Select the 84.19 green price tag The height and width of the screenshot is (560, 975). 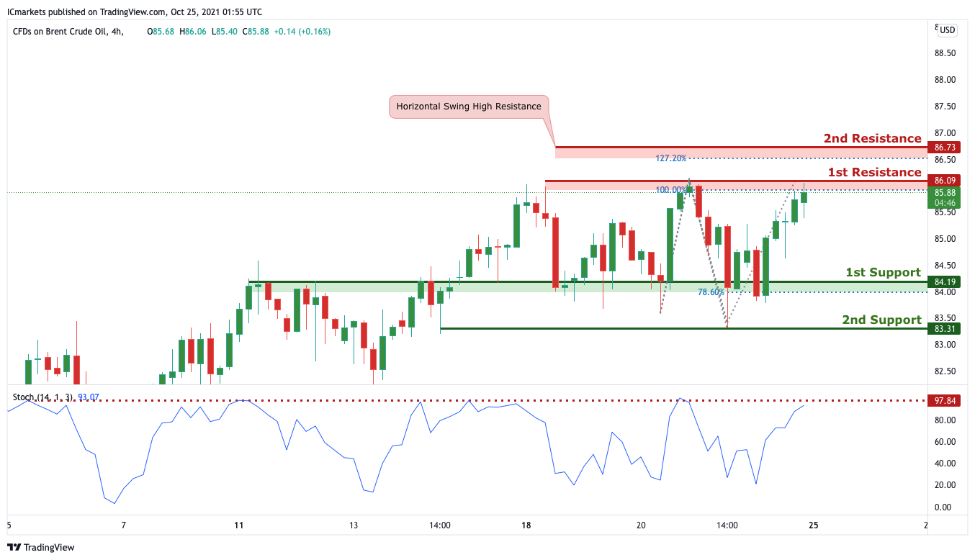(945, 281)
